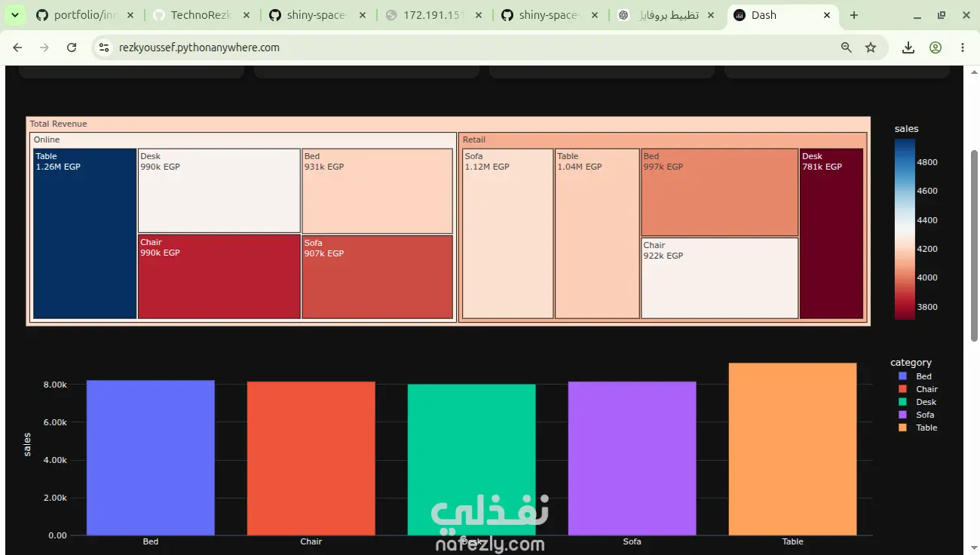This screenshot has width=980, height=555.
Task: Select the Online group header in treemap
Action: tap(243, 140)
